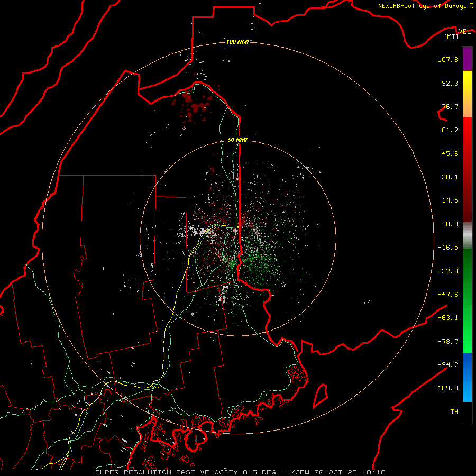Click the 92.3 velocity scale value
This screenshot has width=476, height=476.
[x=450, y=83]
